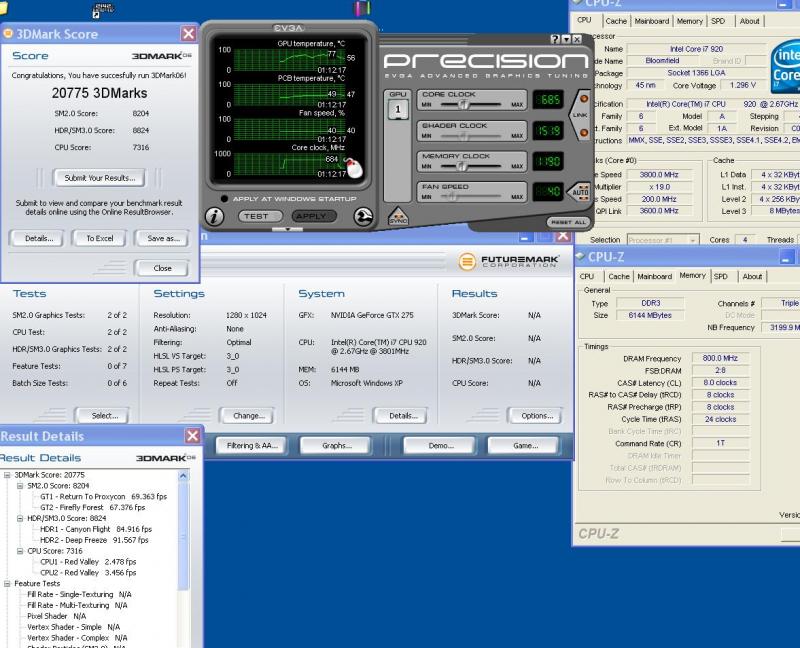The height and width of the screenshot is (648, 800).
Task: Click the Precision minimize-to-tray arrow icon
Action: coord(566,39)
